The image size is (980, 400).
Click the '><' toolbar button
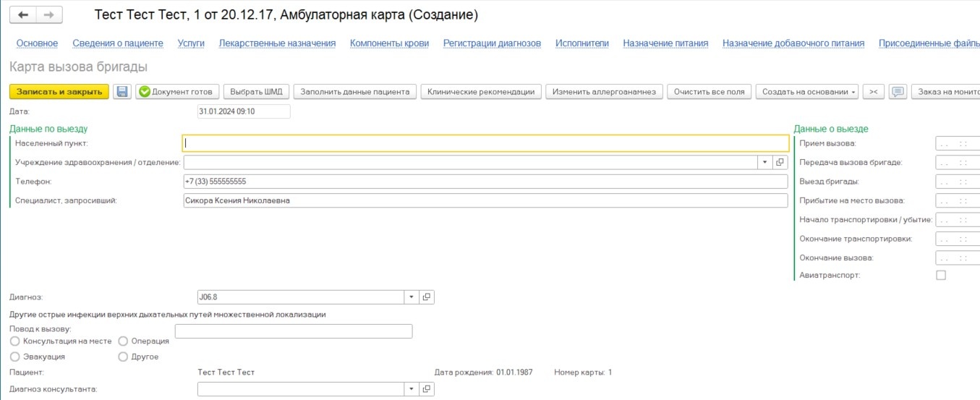(x=874, y=92)
